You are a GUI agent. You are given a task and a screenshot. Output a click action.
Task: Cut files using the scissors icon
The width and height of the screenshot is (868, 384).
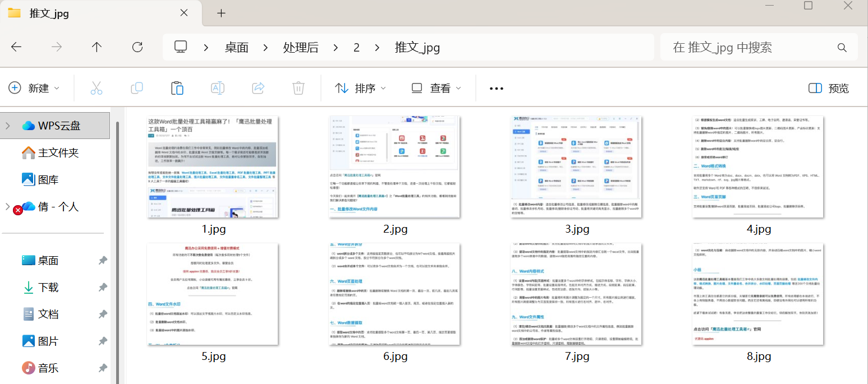[96, 87]
